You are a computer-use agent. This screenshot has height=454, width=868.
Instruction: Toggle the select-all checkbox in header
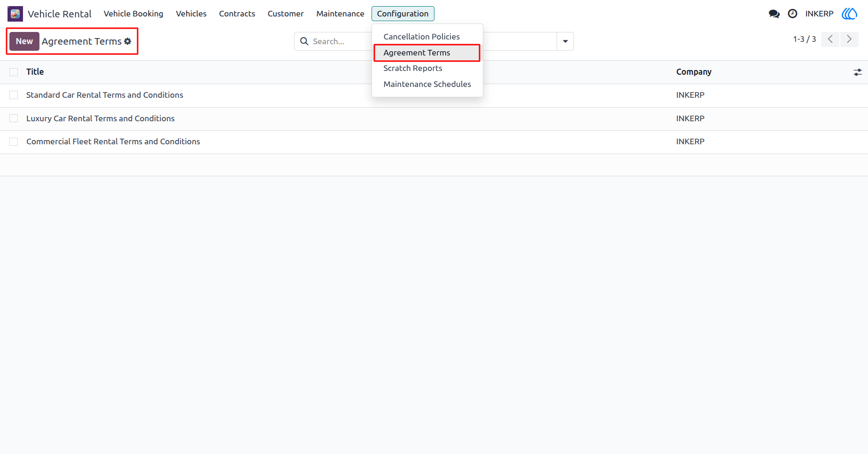(x=14, y=72)
